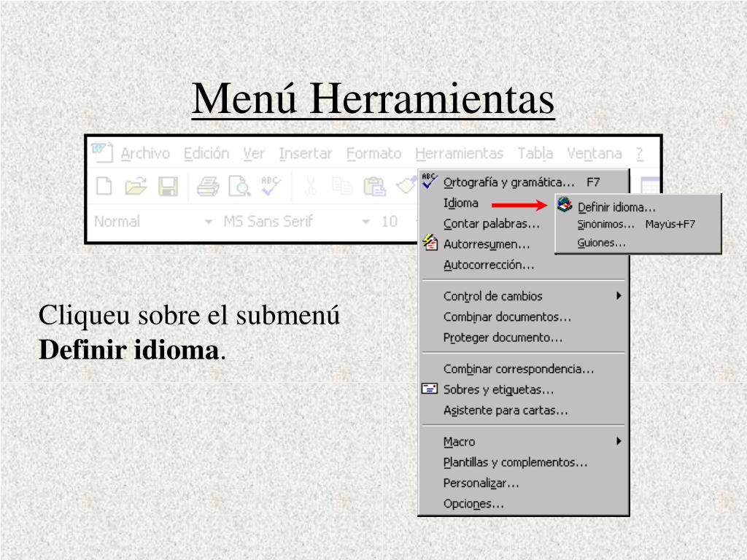Select the Idioma menu entry
Image resolution: width=747 pixels, height=560 pixels.
click(x=486, y=203)
